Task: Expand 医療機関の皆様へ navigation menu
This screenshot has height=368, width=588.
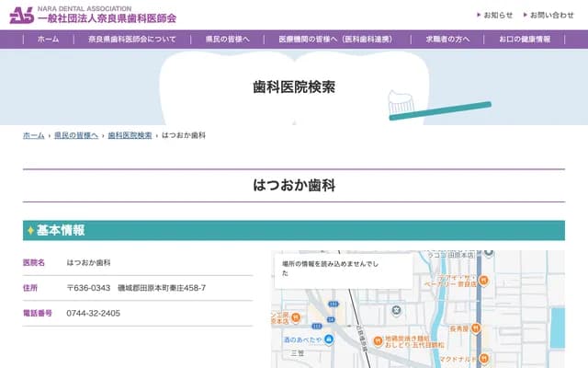Action: pos(334,40)
